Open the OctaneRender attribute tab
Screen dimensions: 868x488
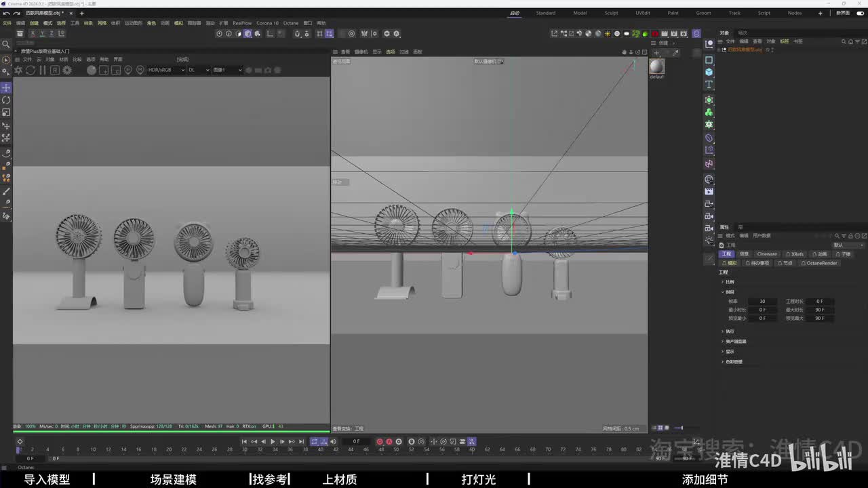point(821,263)
